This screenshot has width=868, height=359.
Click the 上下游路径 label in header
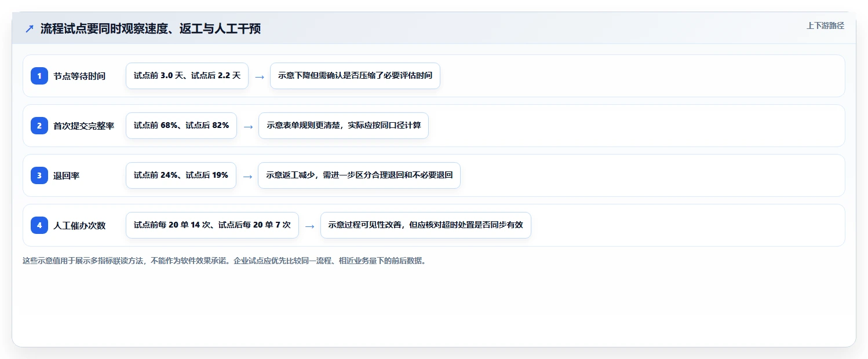[825, 25]
